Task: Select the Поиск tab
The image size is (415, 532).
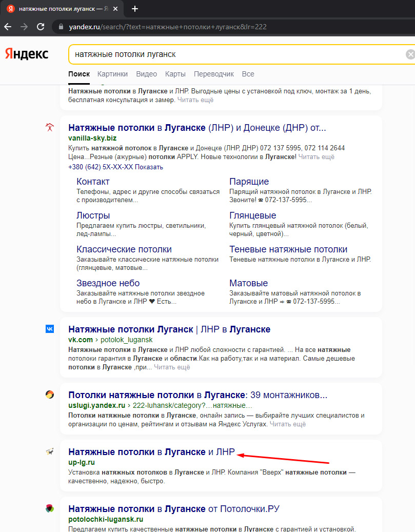Action: (x=79, y=74)
